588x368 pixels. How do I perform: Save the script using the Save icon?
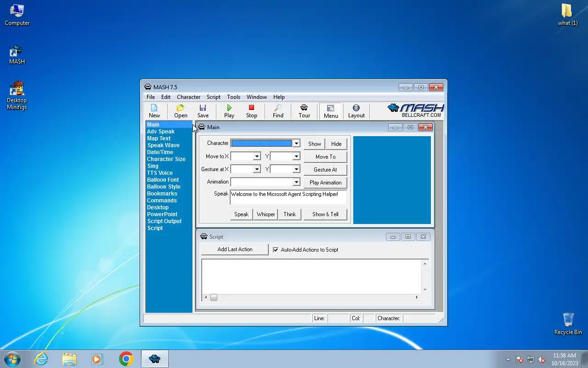(203, 111)
